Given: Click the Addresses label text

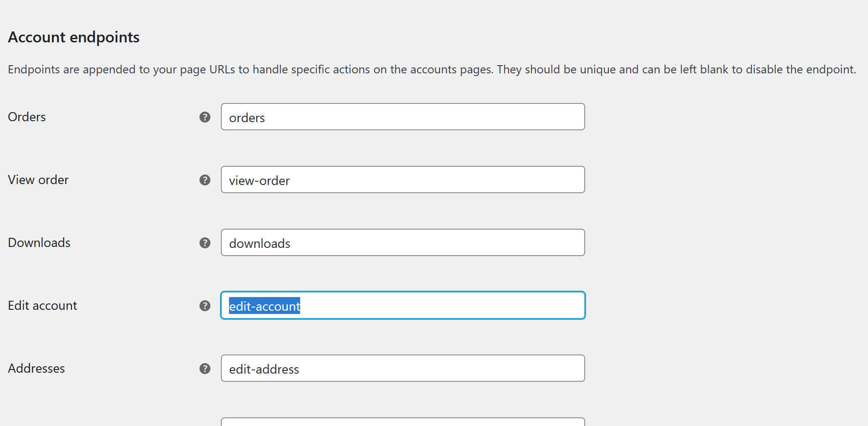Looking at the screenshot, I should tap(36, 369).
